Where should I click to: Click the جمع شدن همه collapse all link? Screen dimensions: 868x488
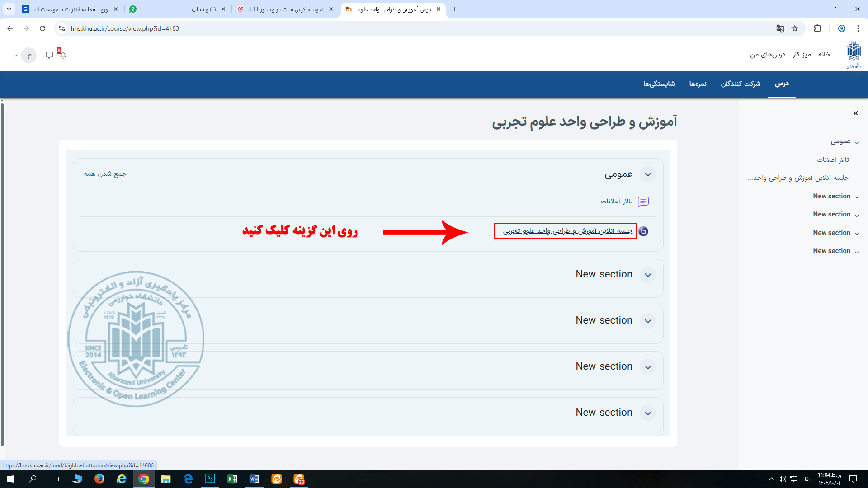(x=105, y=174)
